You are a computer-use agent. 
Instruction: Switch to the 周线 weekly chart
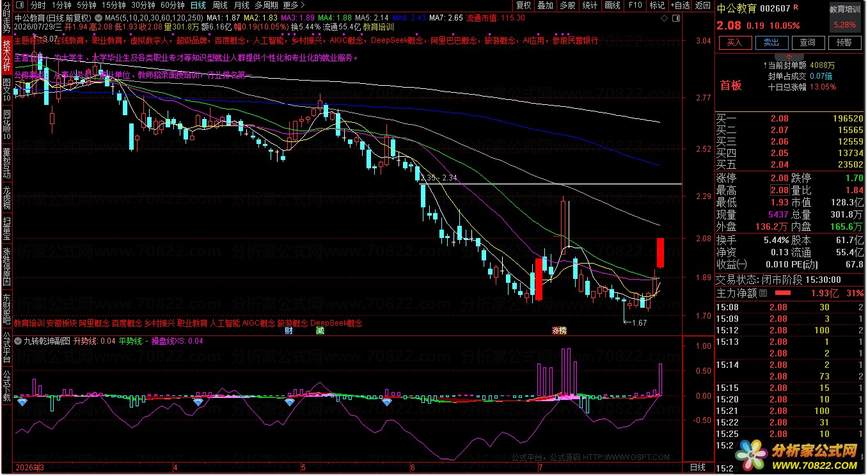[220, 5]
